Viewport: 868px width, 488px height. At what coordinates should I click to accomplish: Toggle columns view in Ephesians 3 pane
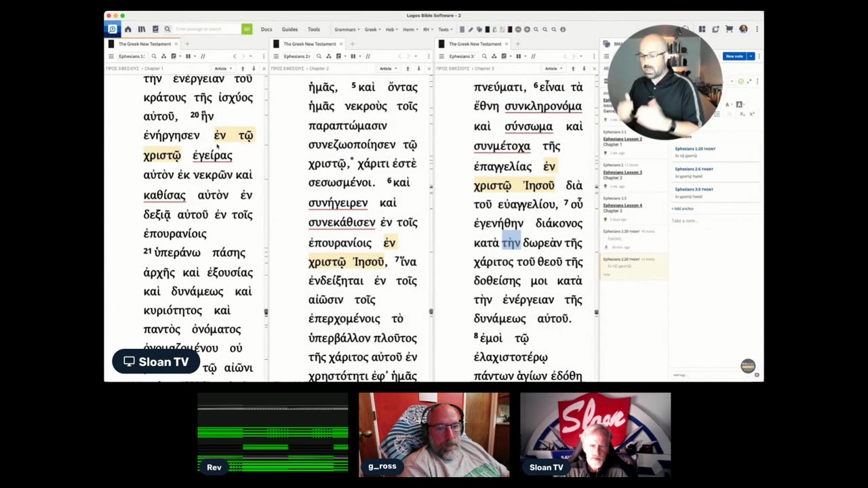519,56
